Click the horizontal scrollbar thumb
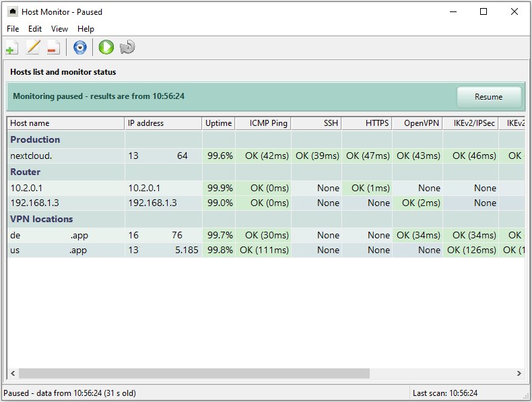The height and width of the screenshot is (402, 532). coord(194,374)
